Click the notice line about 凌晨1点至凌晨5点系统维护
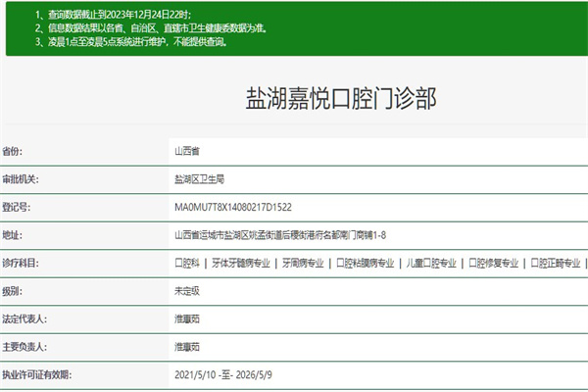 (x=131, y=41)
